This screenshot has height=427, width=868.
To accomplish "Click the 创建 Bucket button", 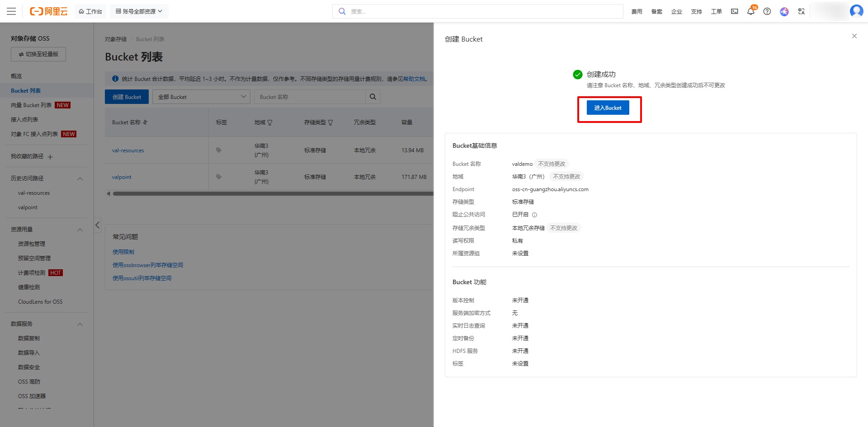I will tap(127, 97).
